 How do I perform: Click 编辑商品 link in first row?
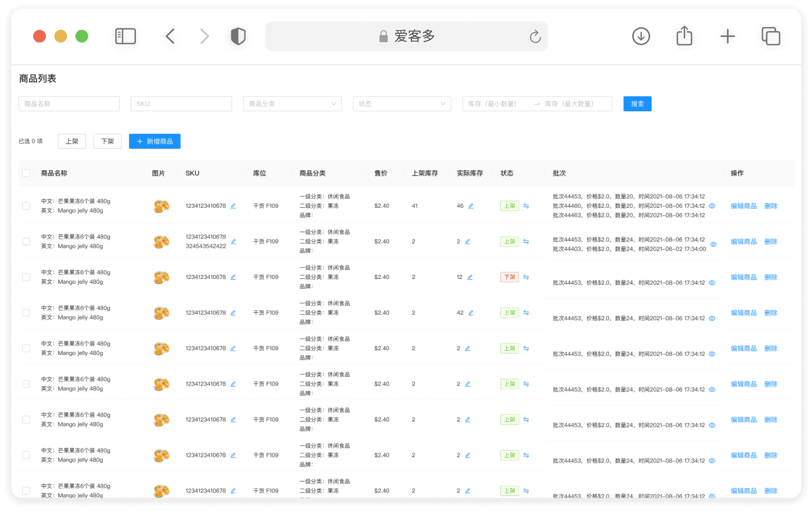[743, 206]
